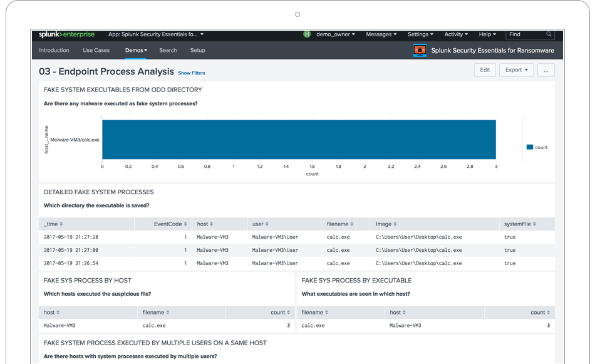
Task: Sort by systemFile column header
Action: (520, 224)
